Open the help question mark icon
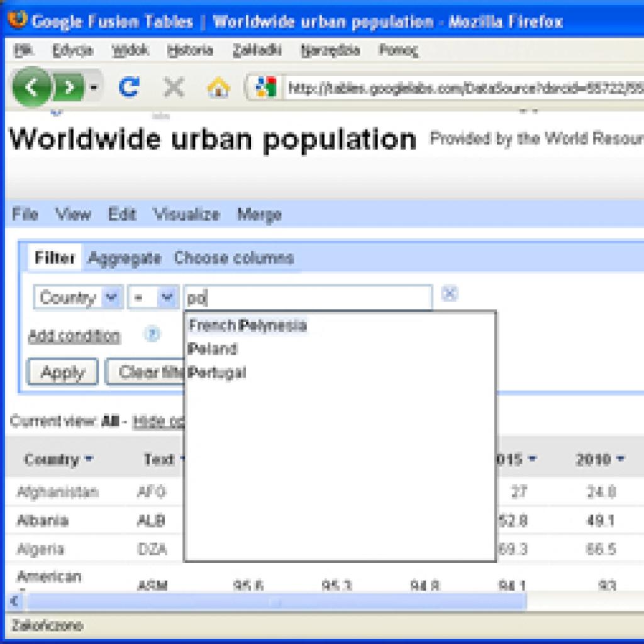Screen dimensions: 644x644 point(152,335)
